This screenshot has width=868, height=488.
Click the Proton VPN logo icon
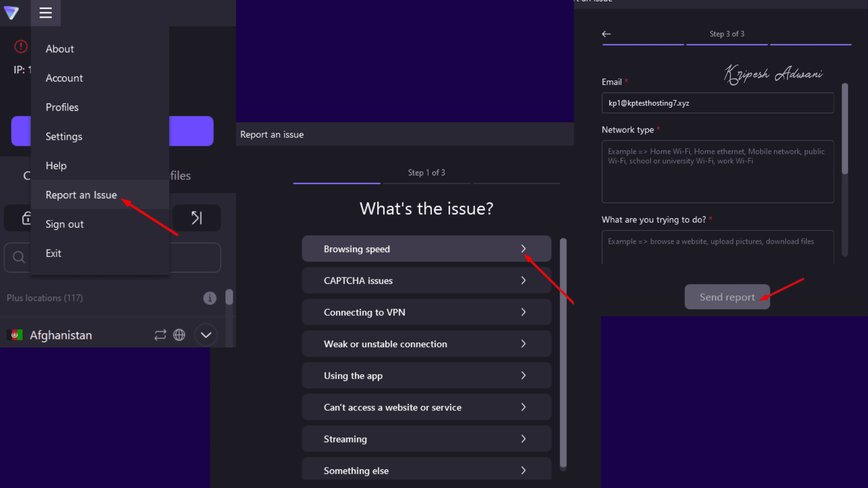[11, 13]
